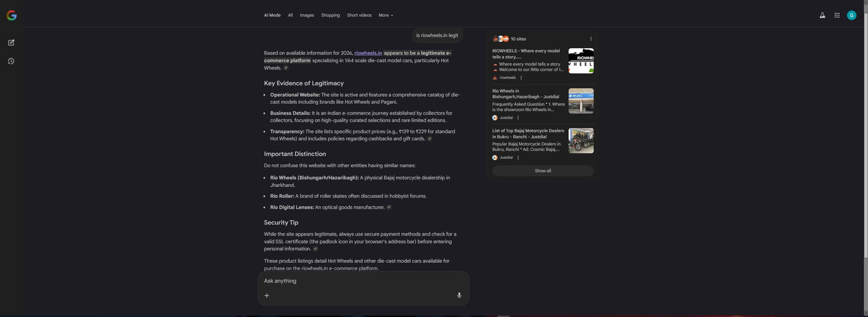Open the Google apps grid
868x317 pixels.
click(837, 15)
